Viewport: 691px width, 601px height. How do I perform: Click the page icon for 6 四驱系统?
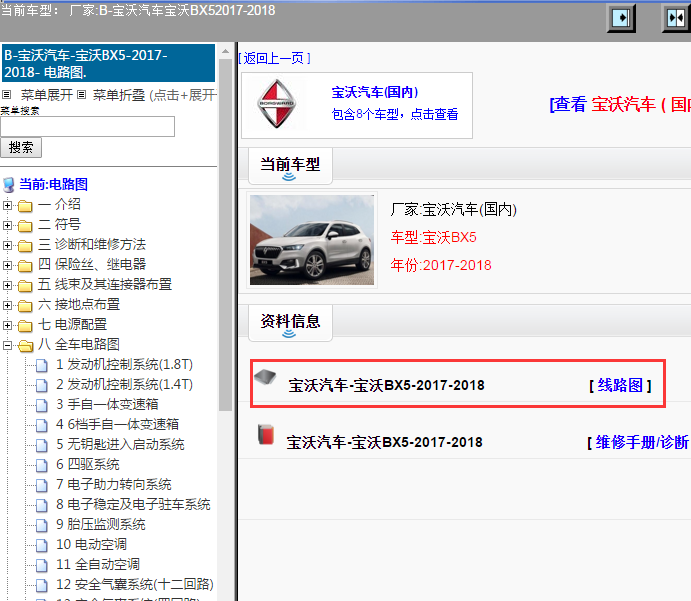42,465
